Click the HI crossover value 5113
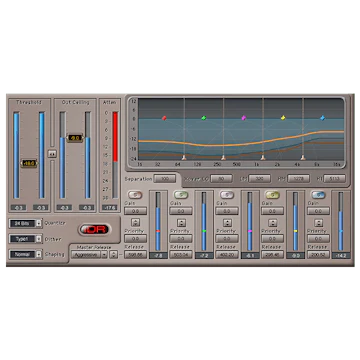The width and height of the screenshot is (360, 360). pyautogui.click(x=334, y=179)
